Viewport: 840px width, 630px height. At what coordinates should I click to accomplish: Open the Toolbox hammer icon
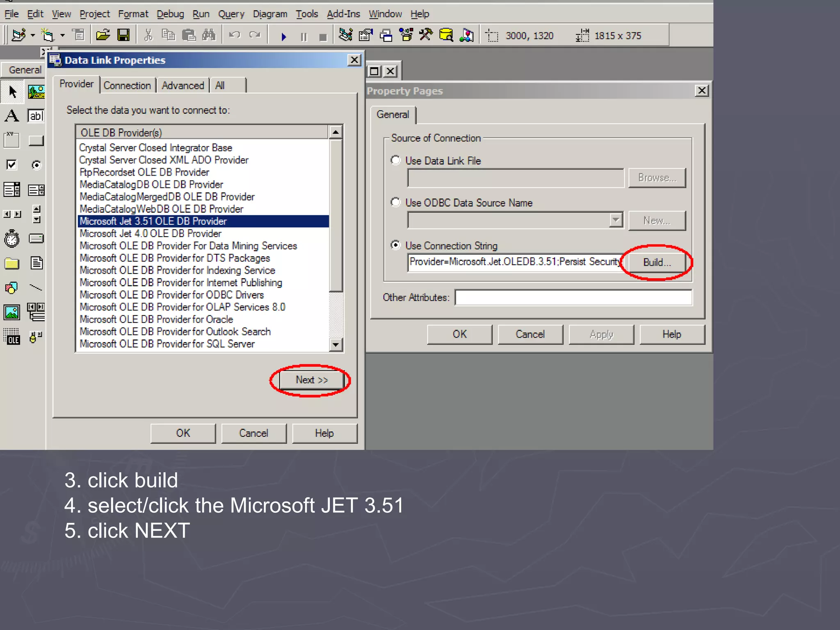pos(426,35)
